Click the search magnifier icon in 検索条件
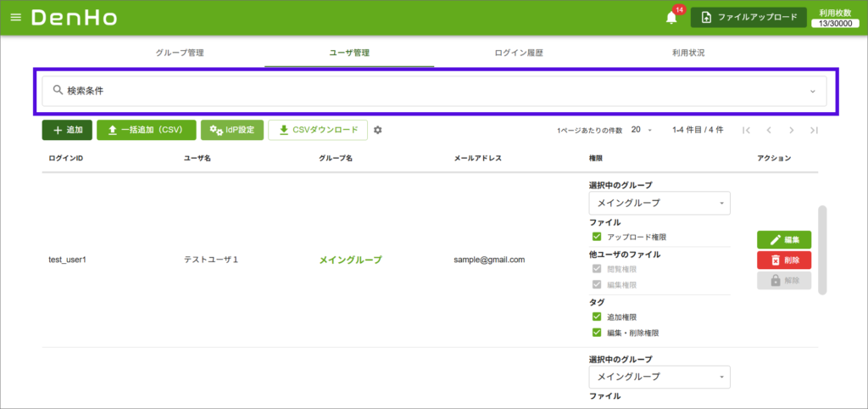The width and height of the screenshot is (868, 409). coord(58,90)
